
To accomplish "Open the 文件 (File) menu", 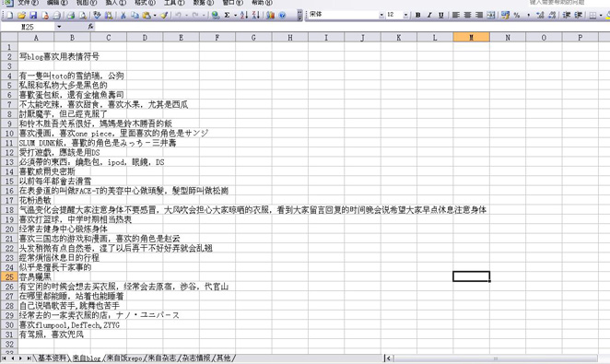I will 28,3.
